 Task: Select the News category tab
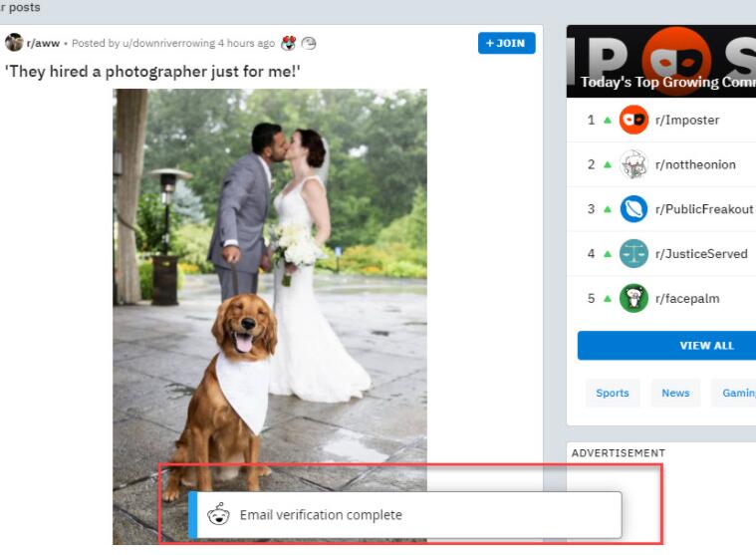[675, 393]
